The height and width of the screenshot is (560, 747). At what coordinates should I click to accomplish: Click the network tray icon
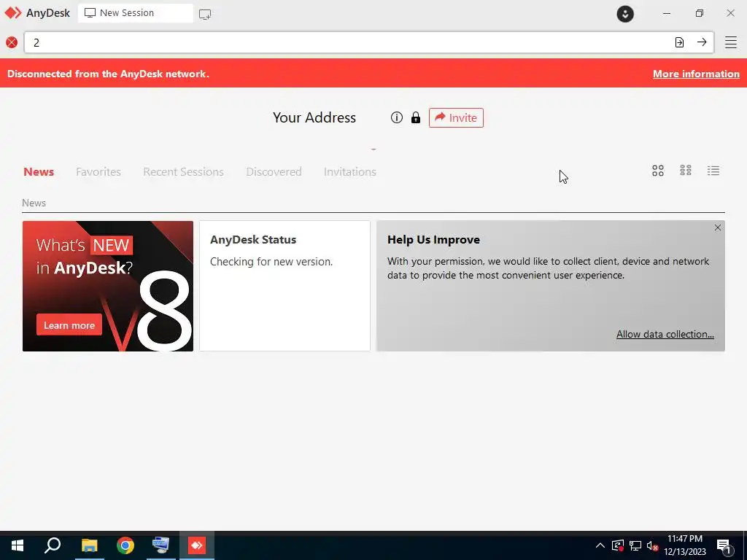click(635, 545)
